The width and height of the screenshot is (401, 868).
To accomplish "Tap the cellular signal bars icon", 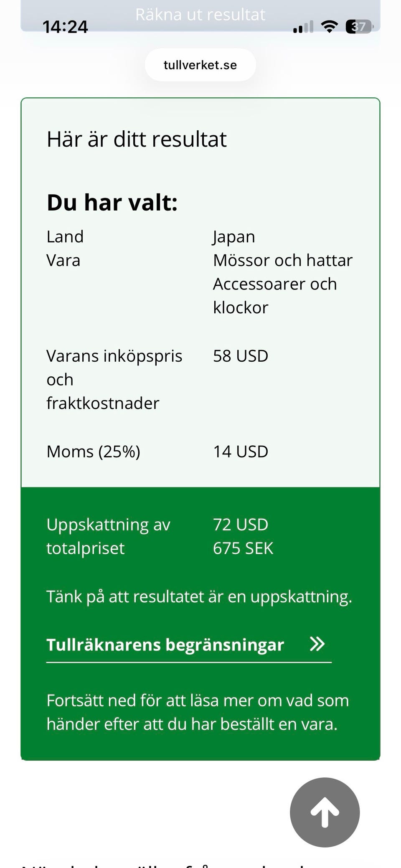I will click(x=303, y=28).
